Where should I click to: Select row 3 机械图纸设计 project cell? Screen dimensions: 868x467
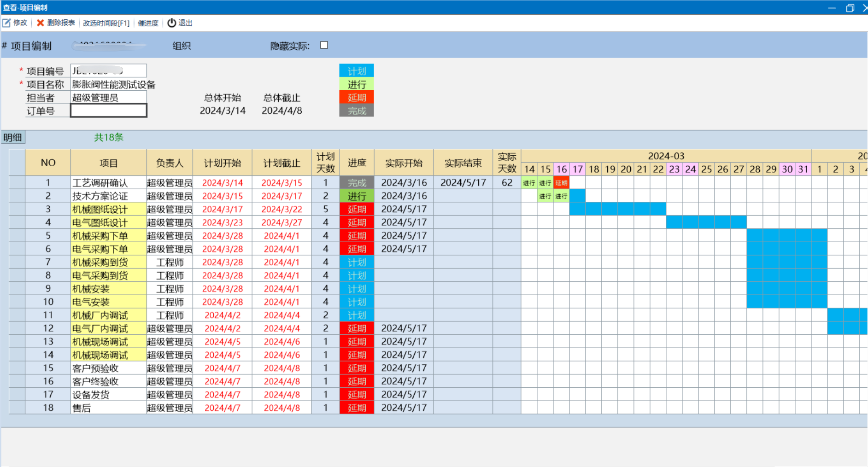pyautogui.click(x=109, y=210)
